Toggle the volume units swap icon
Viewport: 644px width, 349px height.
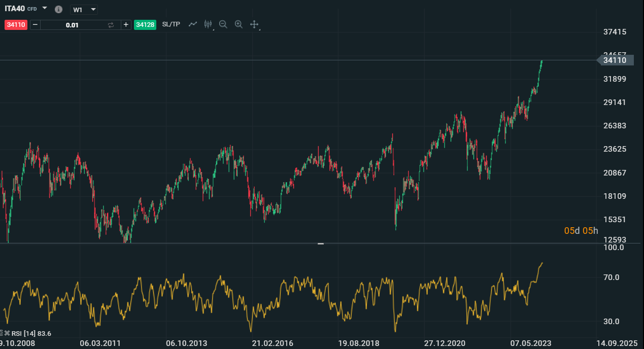pyautogui.click(x=111, y=25)
